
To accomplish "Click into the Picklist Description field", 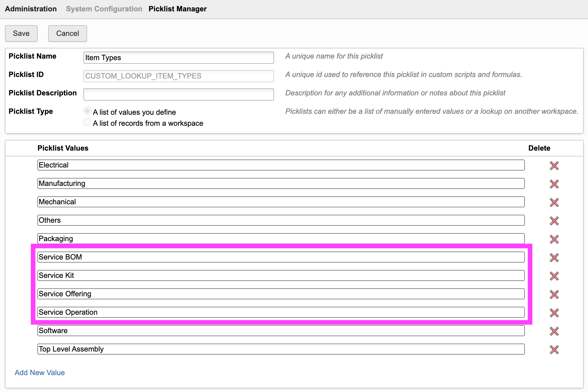I will (178, 94).
